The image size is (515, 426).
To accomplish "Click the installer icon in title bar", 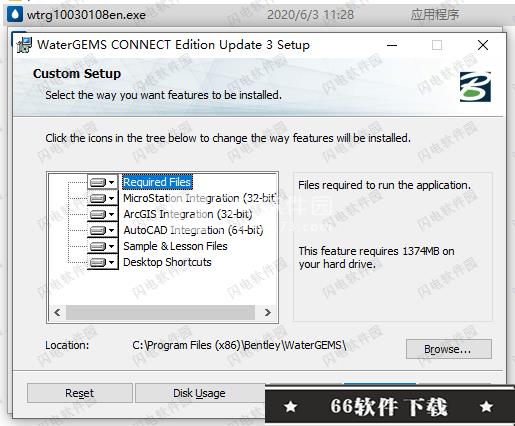I will pyautogui.click(x=24, y=45).
